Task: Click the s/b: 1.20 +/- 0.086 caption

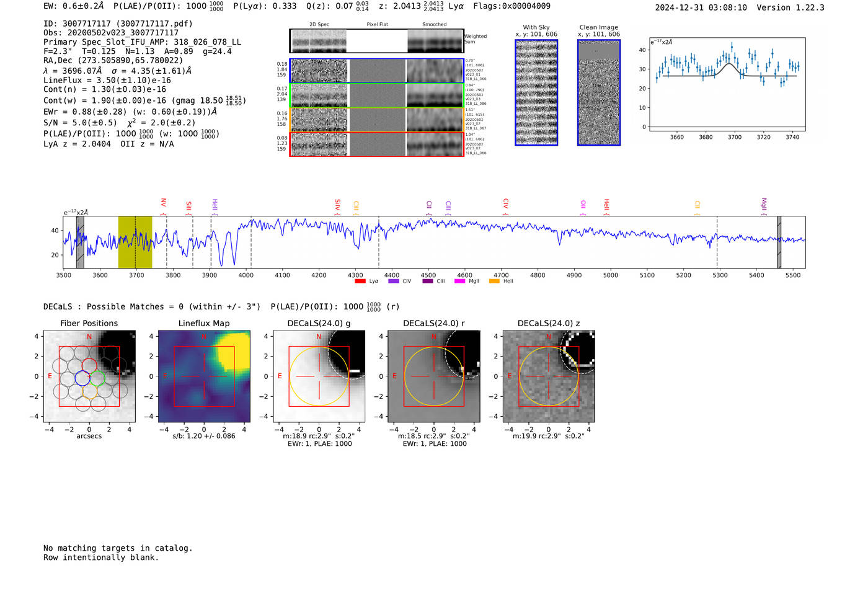Action: [204, 435]
